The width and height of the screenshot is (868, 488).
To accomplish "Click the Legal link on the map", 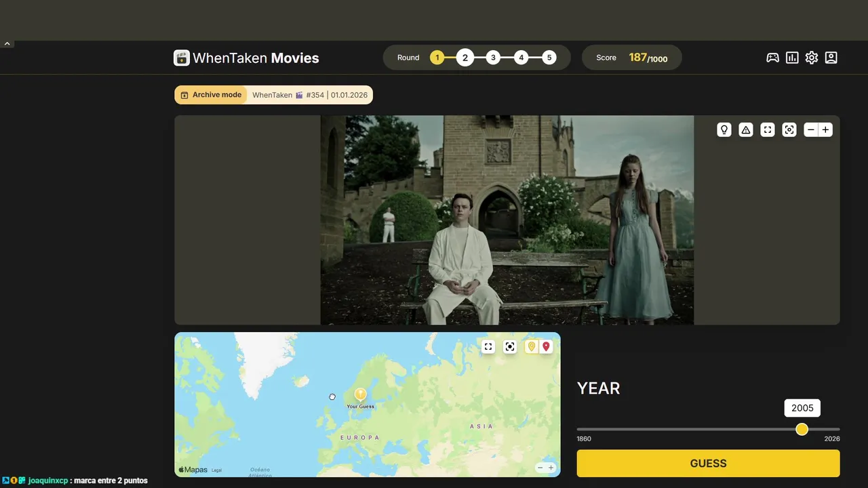I will click(x=216, y=470).
